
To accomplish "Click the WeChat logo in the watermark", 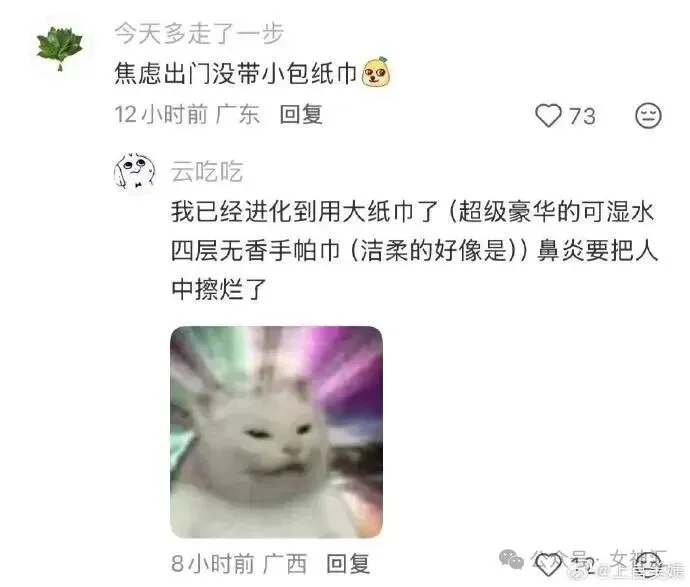I will point(511,558).
